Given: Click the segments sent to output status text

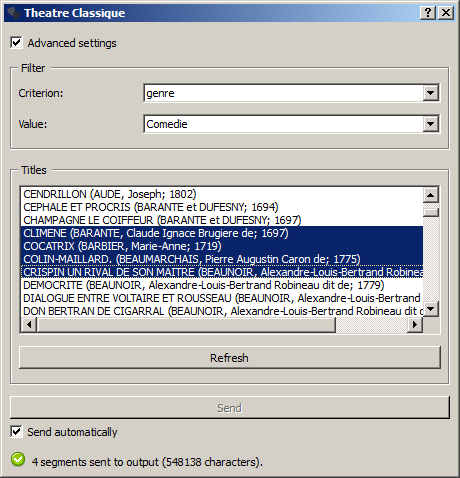Looking at the screenshot, I should [147, 462].
